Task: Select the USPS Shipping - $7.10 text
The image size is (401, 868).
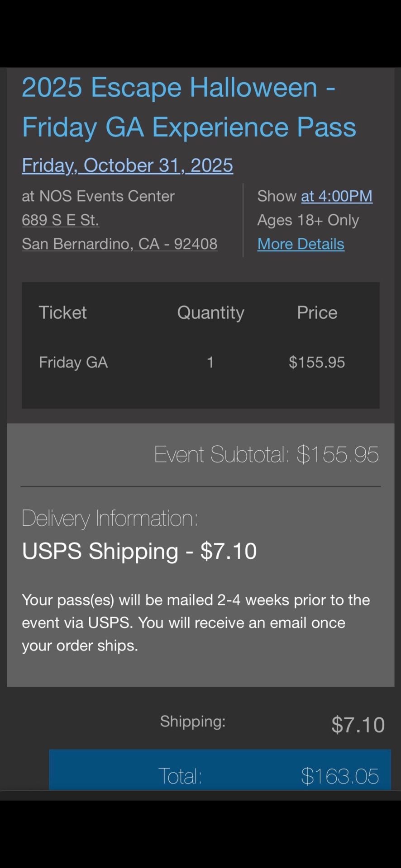Action: tap(139, 551)
